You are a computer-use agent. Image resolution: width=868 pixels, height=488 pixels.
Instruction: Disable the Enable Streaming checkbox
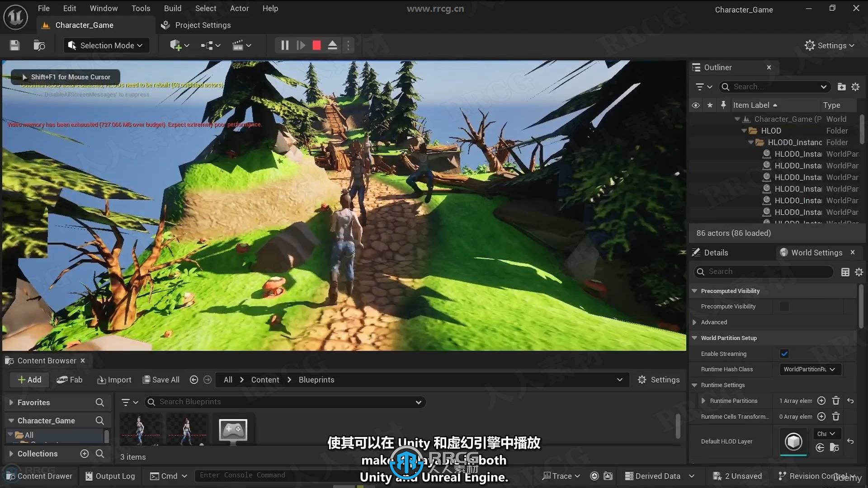pyautogui.click(x=784, y=354)
